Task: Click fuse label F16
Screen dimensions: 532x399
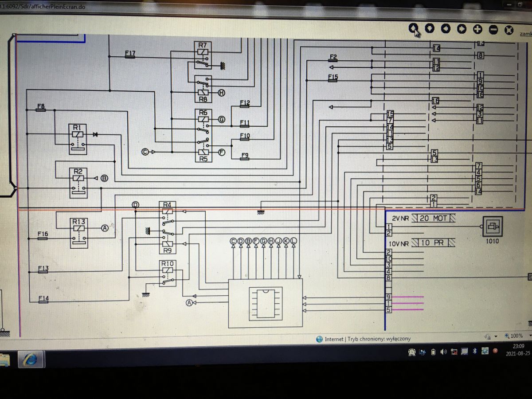Action: (x=43, y=235)
